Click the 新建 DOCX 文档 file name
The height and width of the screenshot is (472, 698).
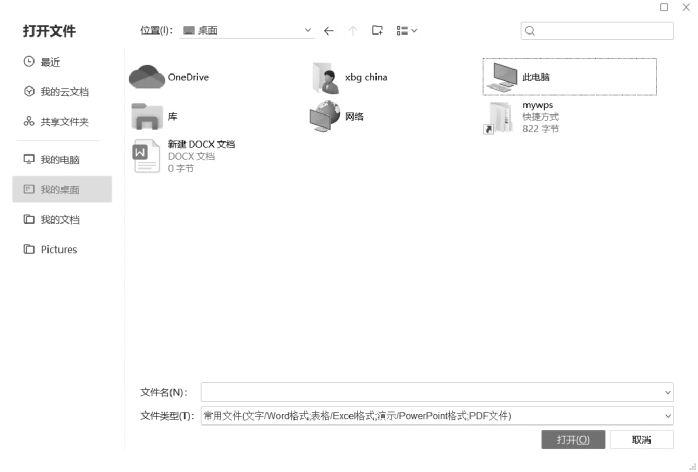click(x=201, y=144)
